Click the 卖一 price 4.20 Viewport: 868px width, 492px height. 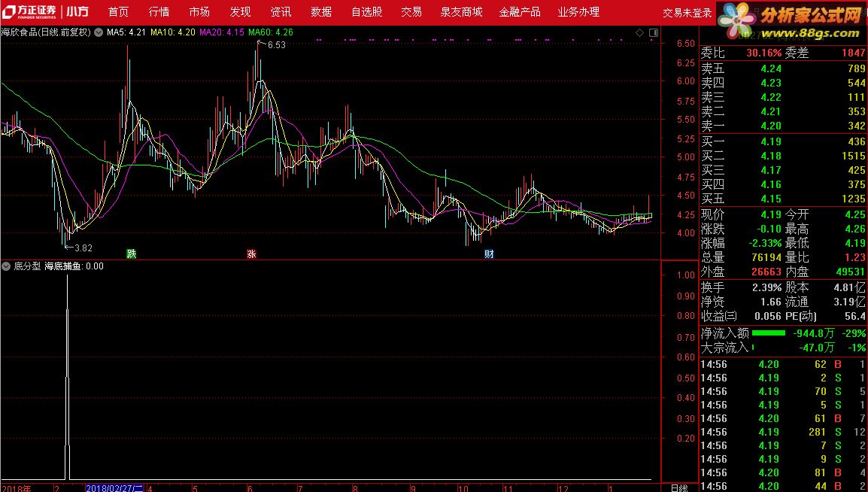point(770,126)
